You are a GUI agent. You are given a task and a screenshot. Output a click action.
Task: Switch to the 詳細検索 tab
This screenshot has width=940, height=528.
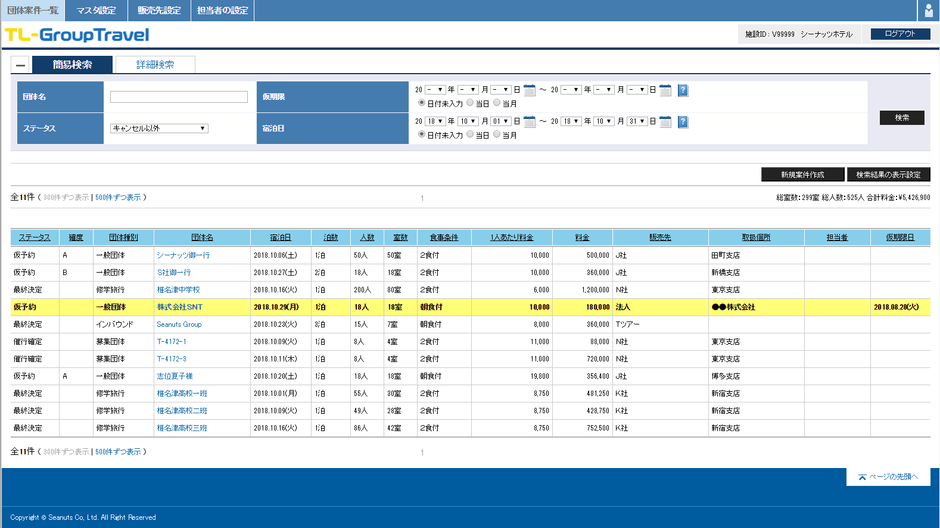(x=153, y=65)
